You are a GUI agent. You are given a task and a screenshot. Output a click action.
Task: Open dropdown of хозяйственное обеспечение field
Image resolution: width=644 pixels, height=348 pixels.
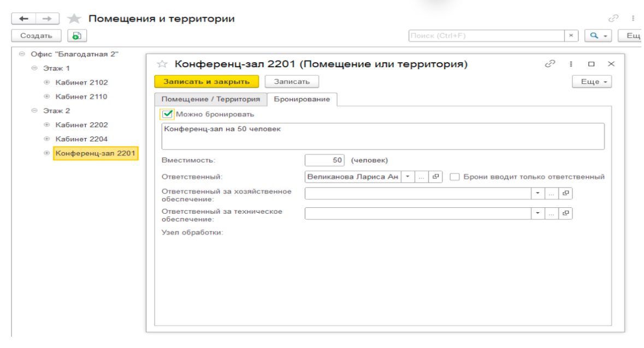click(x=537, y=193)
